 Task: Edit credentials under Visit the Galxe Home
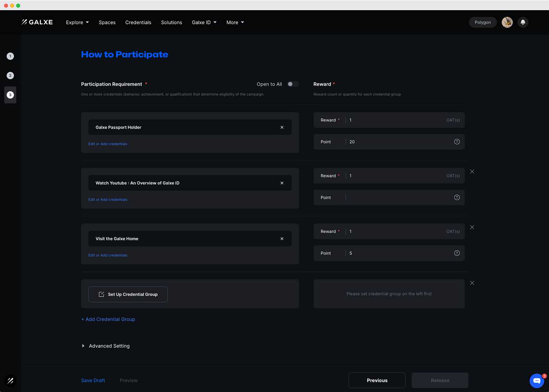108,255
